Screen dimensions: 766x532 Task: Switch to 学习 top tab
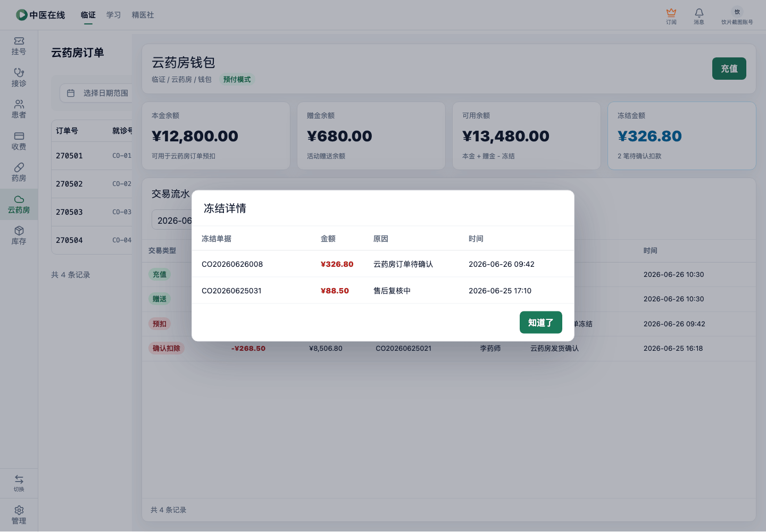click(x=113, y=15)
